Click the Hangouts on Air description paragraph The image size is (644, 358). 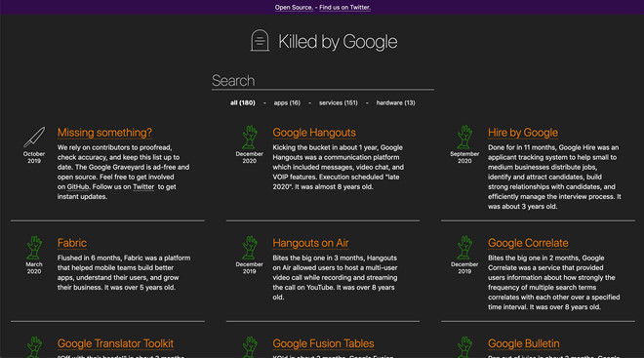335,278
